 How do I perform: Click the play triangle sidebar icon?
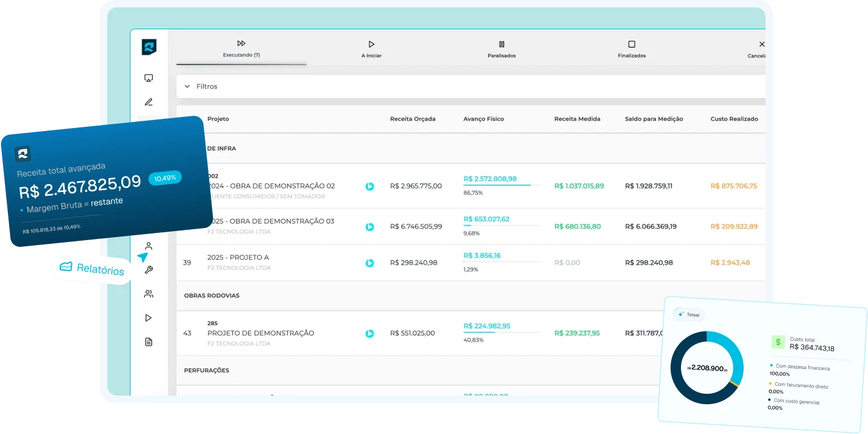pyautogui.click(x=149, y=318)
